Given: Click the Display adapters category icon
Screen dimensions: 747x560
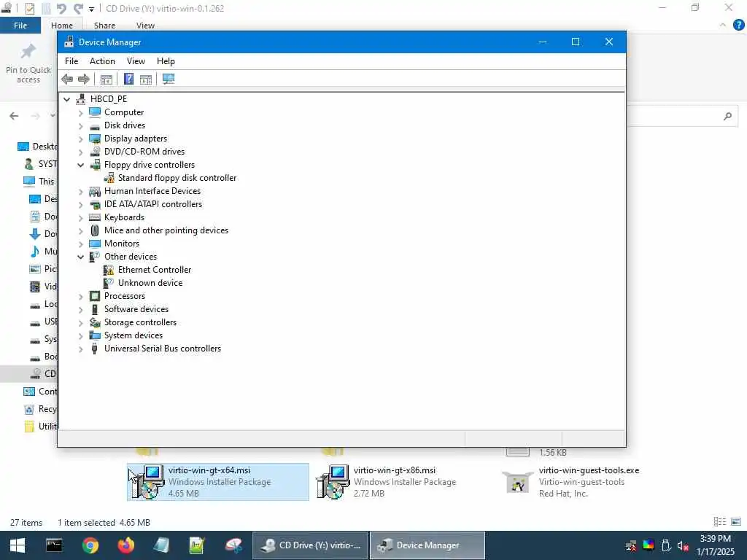Looking at the screenshot, I should (x=95, y=139).
